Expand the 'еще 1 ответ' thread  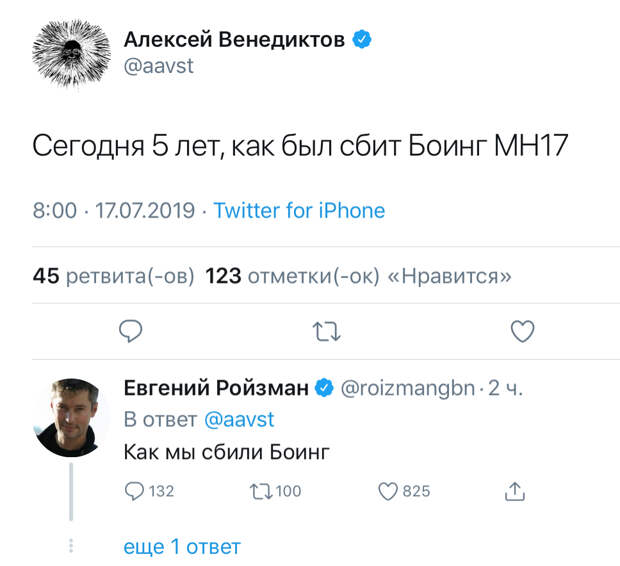click(182, 546)
